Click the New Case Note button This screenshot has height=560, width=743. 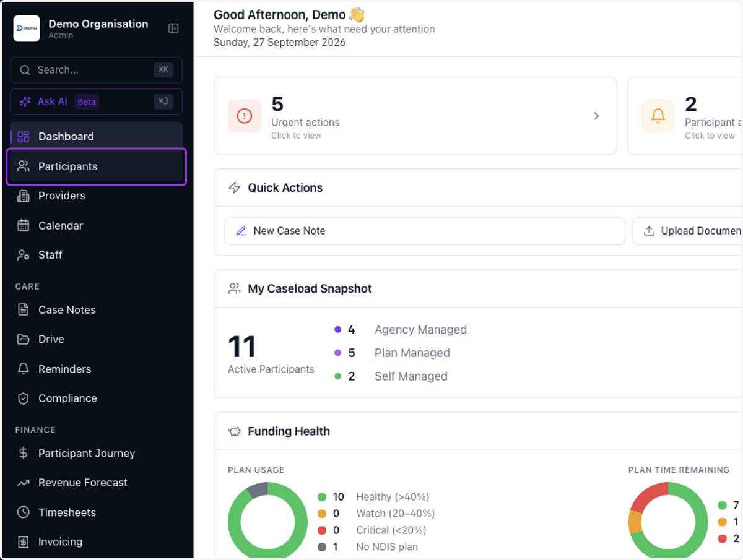coord(425,231)
